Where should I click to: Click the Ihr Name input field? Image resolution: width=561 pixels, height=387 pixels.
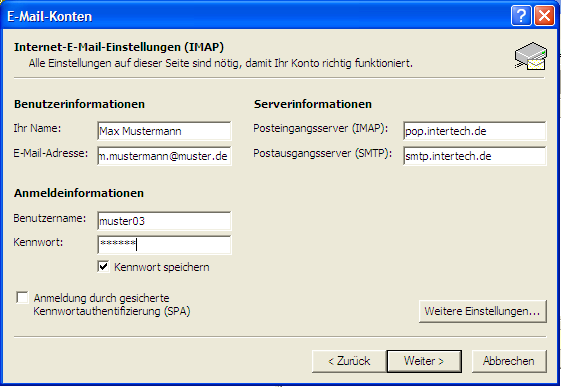[164, 131]
